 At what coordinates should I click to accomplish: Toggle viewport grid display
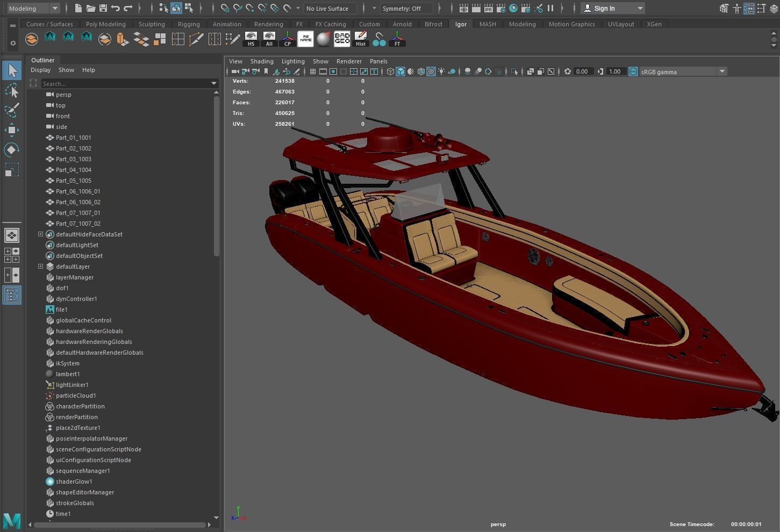coord(313,71)
